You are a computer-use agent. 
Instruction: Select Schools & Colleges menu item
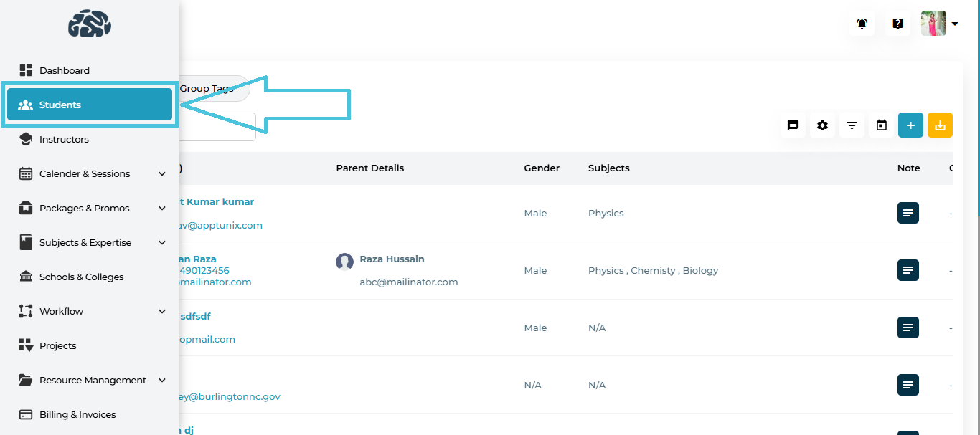81,277
